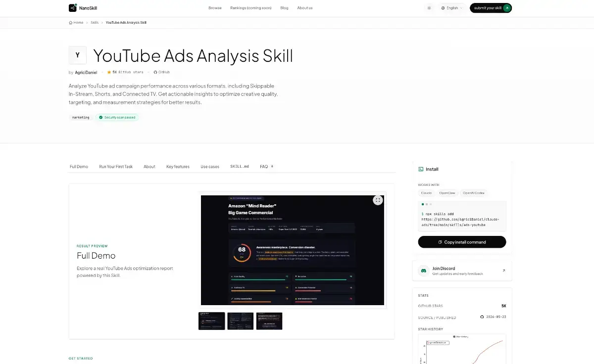Click the Y skill avatar tile
Viewport: 594px width, 364px height.
point(78,55)
